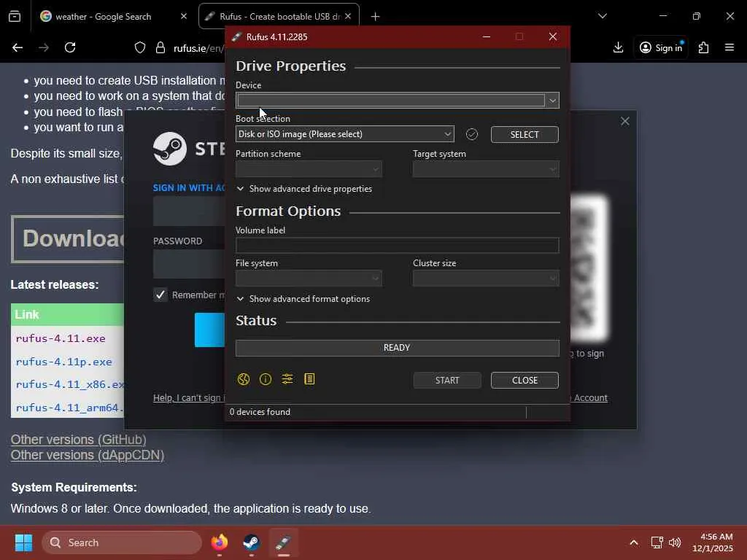Click the Volume label input field

coord(397,245)
